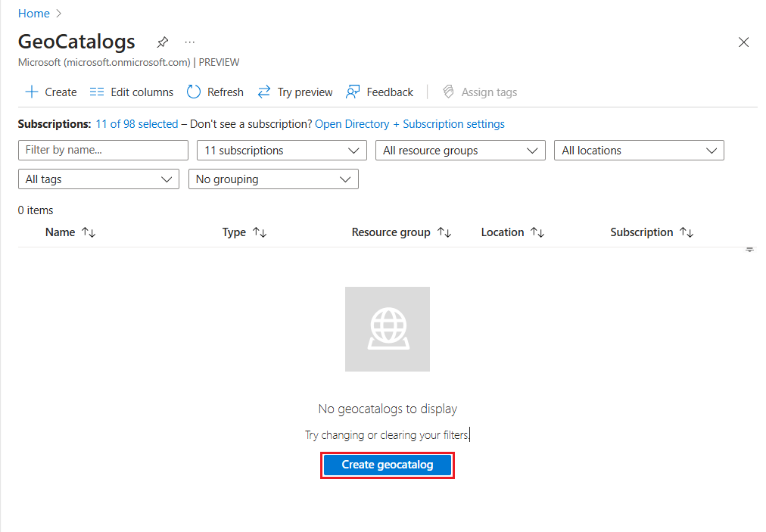Click the Home breadcrumb link
766x532 pixels.
click(x=34, y=14)
